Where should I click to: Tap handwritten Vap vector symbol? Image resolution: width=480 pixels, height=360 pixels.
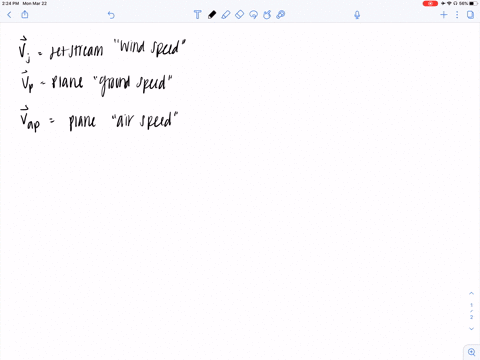[30, 118]
